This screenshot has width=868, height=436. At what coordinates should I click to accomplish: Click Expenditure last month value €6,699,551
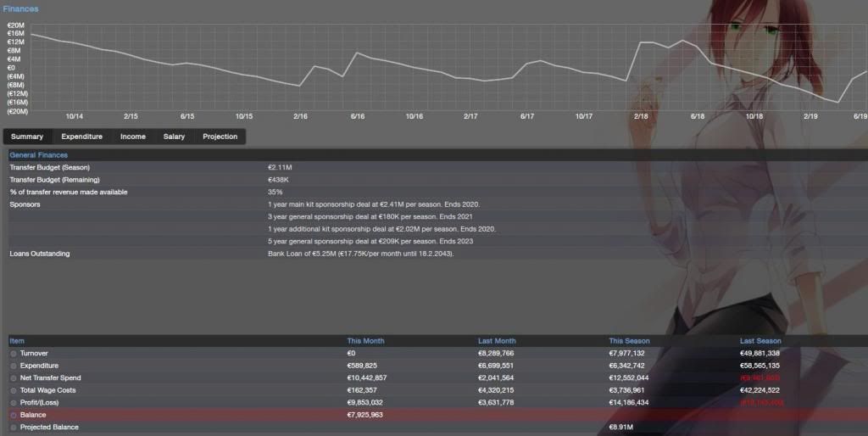[496, 366]
